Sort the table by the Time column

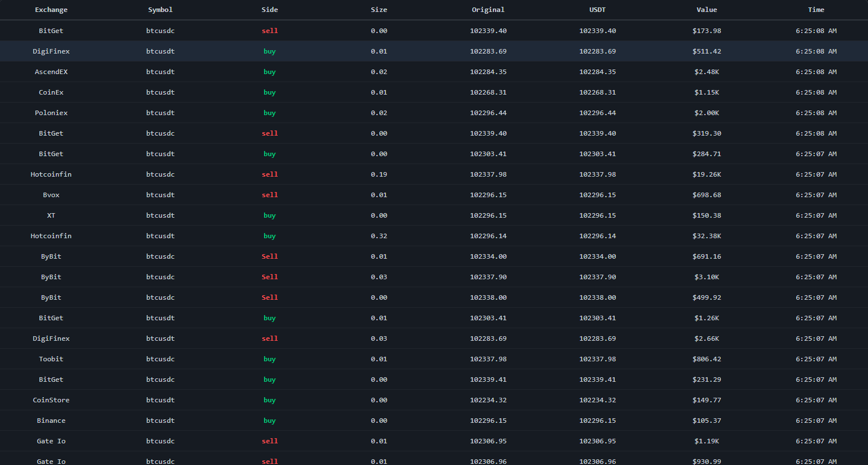pyautogui.click(x=816, y=10)
